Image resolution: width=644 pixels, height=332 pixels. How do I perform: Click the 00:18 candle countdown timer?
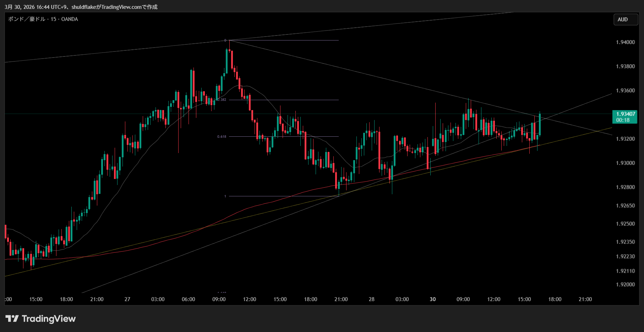[623, 120]
